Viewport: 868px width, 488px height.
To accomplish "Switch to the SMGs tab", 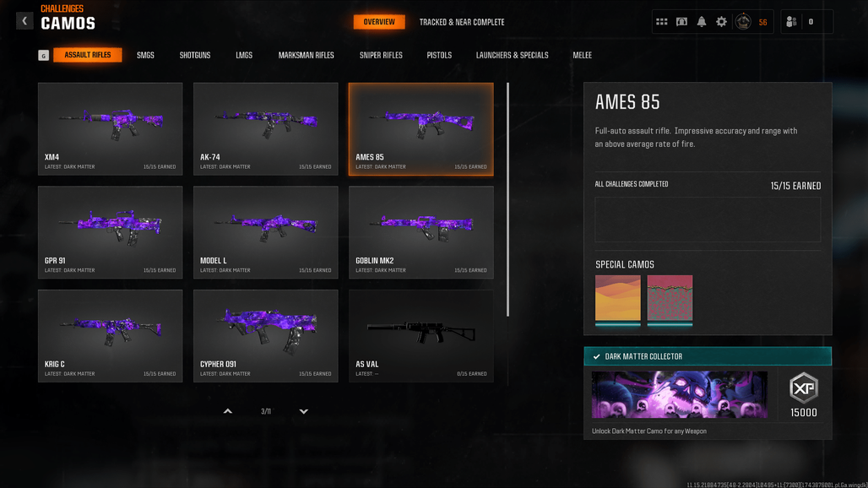I will pyautogui.click(x=145, y=56).
